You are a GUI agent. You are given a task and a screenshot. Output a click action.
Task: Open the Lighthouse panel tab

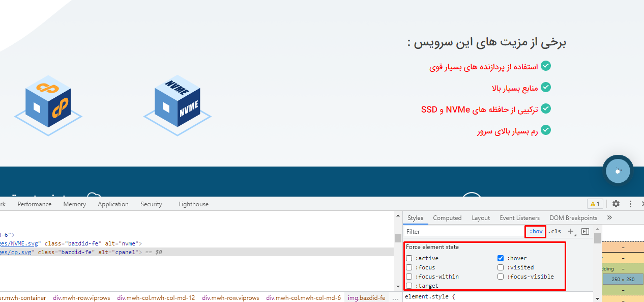click(194, 204)
